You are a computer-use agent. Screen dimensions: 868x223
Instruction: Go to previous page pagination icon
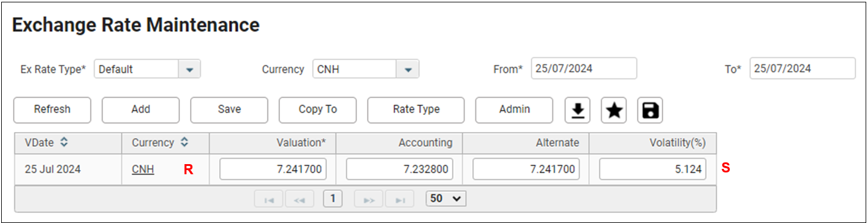click(x=300, y=199)
